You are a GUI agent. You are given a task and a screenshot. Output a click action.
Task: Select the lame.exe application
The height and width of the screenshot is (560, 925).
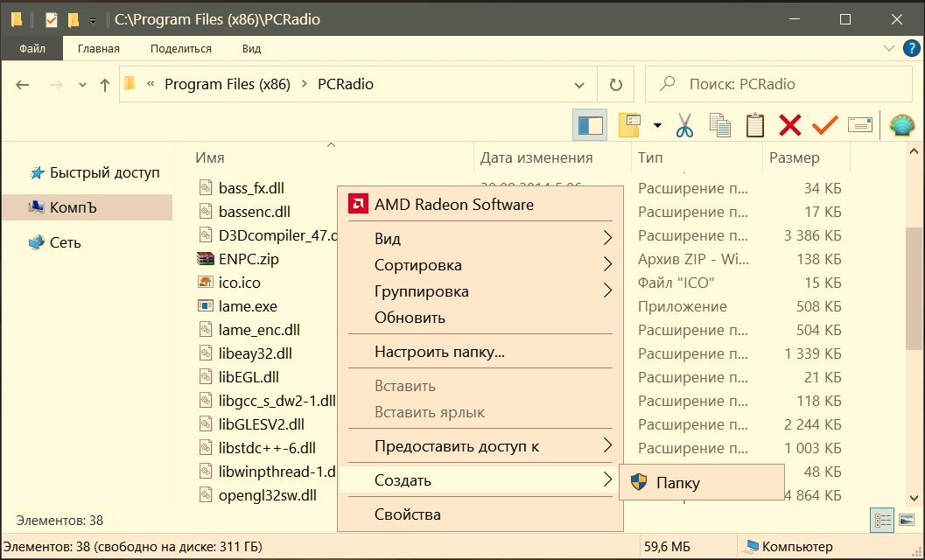[x=248, y=306]
